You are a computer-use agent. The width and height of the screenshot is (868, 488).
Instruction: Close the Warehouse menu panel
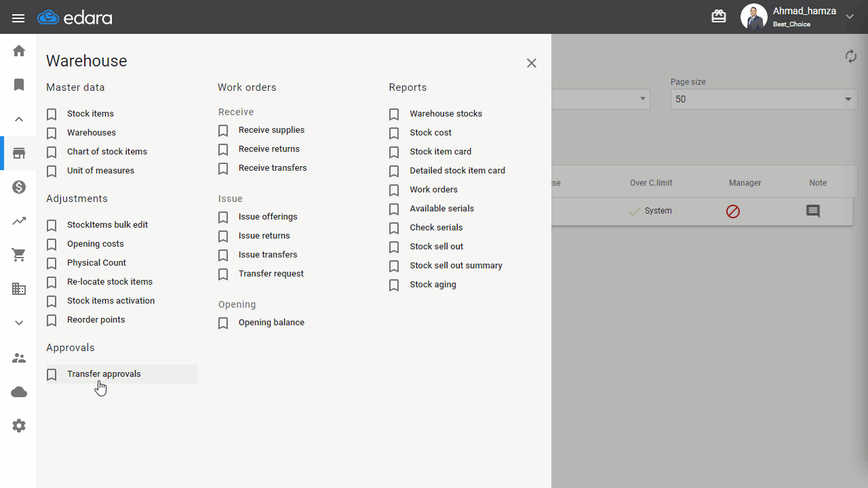click(532, 63)
